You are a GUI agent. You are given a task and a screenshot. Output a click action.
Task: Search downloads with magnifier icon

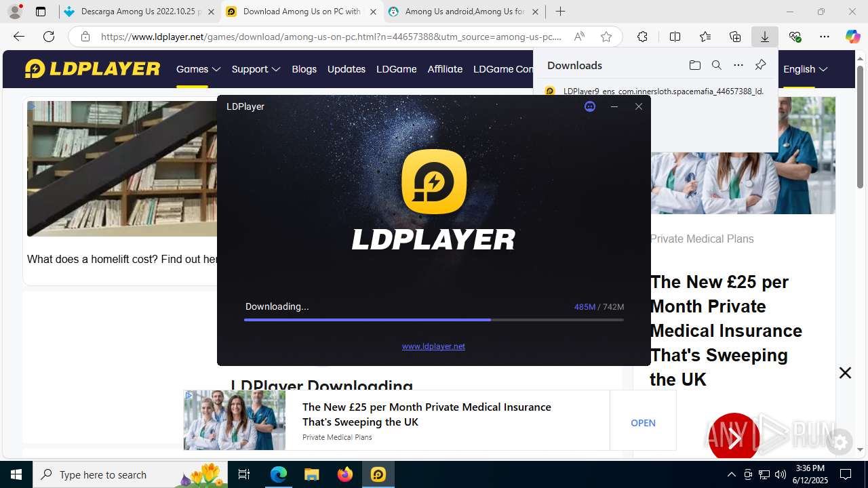click(716, 65)
